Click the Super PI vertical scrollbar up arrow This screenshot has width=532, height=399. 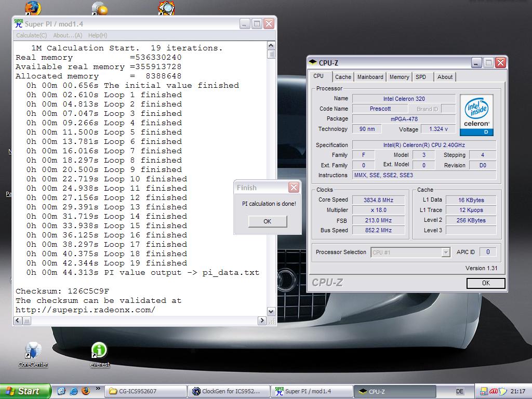[271, 46]
